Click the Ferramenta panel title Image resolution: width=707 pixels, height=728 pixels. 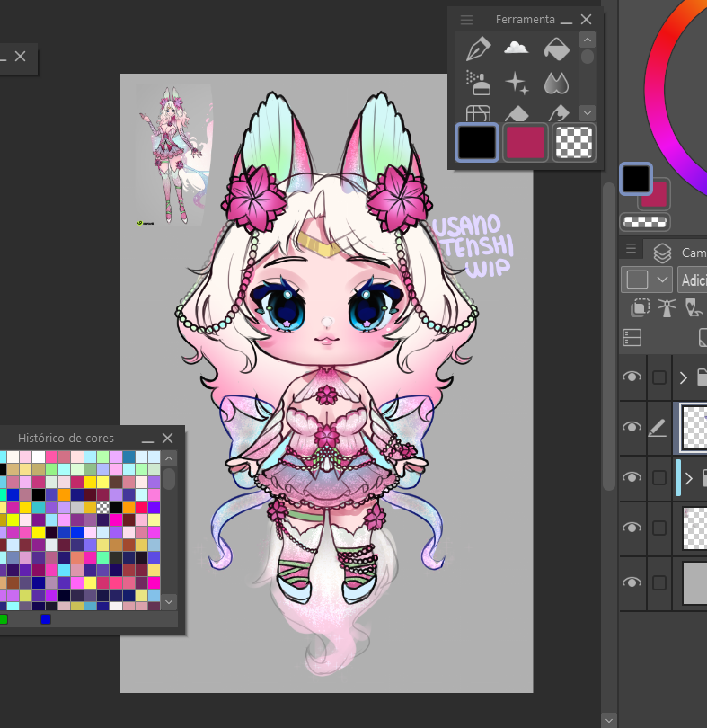[525, 20]
